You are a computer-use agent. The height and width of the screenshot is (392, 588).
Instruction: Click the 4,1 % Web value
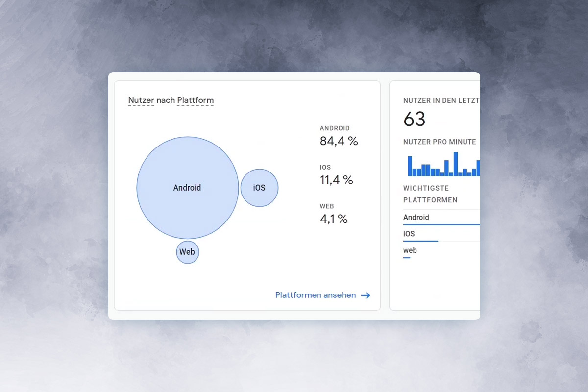click(x=334, y=219)
